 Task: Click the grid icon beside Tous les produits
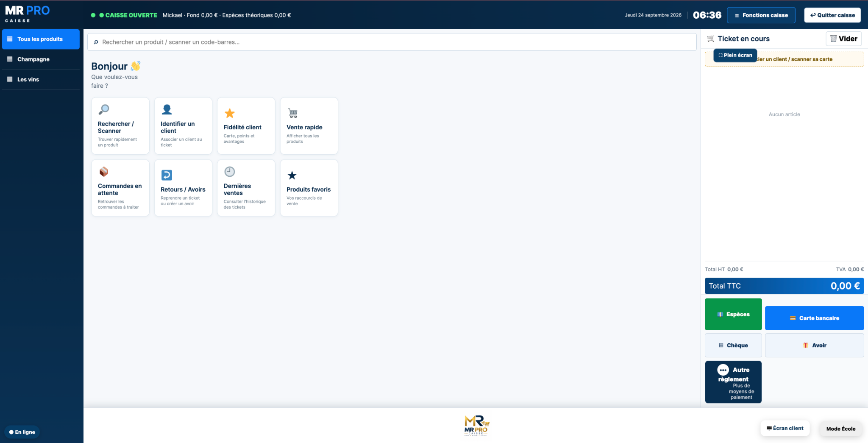point(10,39)
